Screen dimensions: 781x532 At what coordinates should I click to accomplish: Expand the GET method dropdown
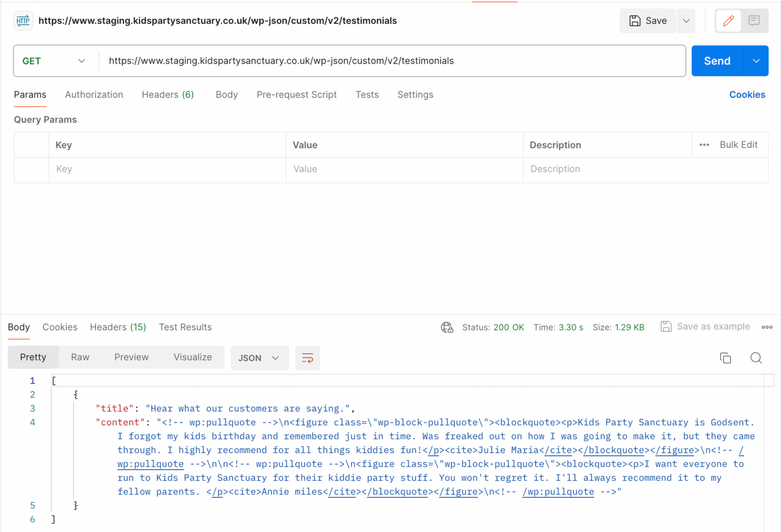[82, 61]
